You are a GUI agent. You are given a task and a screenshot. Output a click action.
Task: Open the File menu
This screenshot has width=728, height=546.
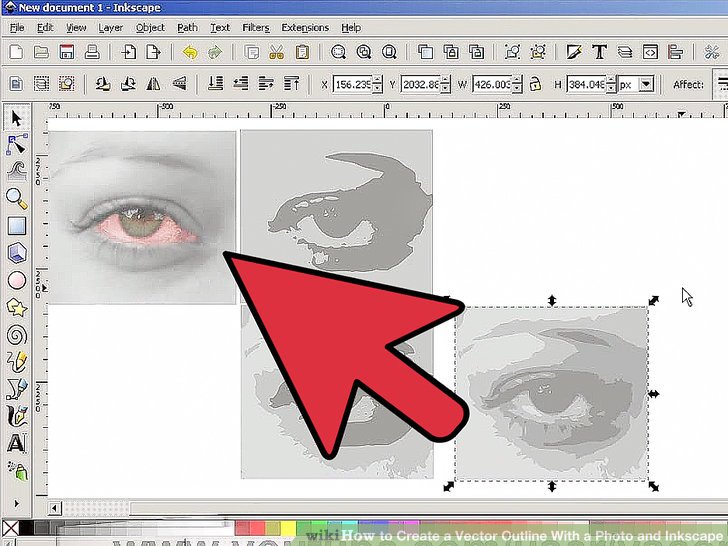pos(17,28)
